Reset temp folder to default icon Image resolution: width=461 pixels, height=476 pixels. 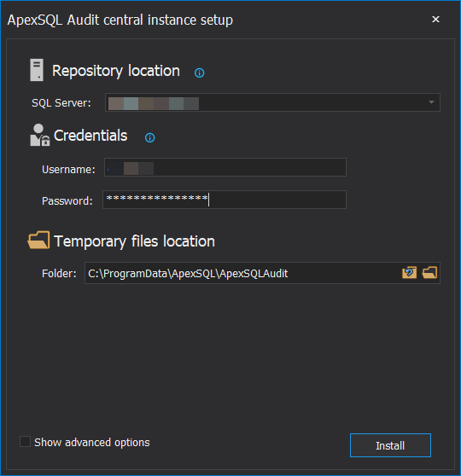[x=409, y=273]
